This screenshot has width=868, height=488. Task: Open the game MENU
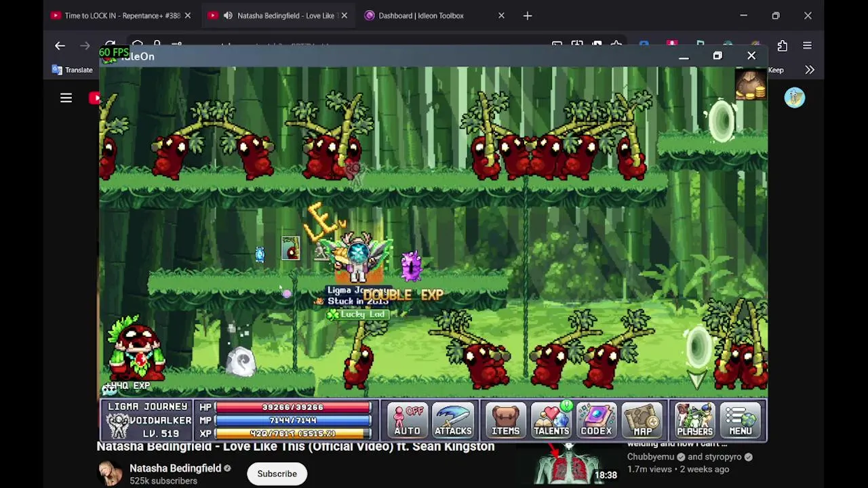pos(741,420)
